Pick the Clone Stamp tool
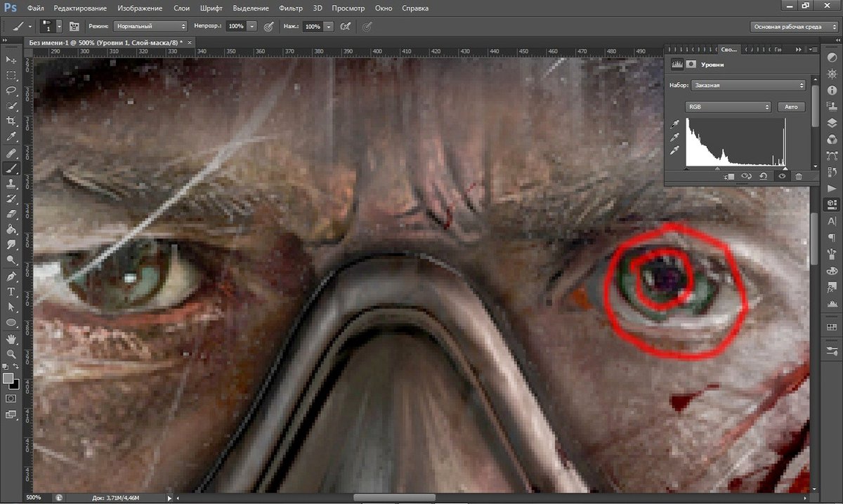Screen dimensions: 843x504 11,183
